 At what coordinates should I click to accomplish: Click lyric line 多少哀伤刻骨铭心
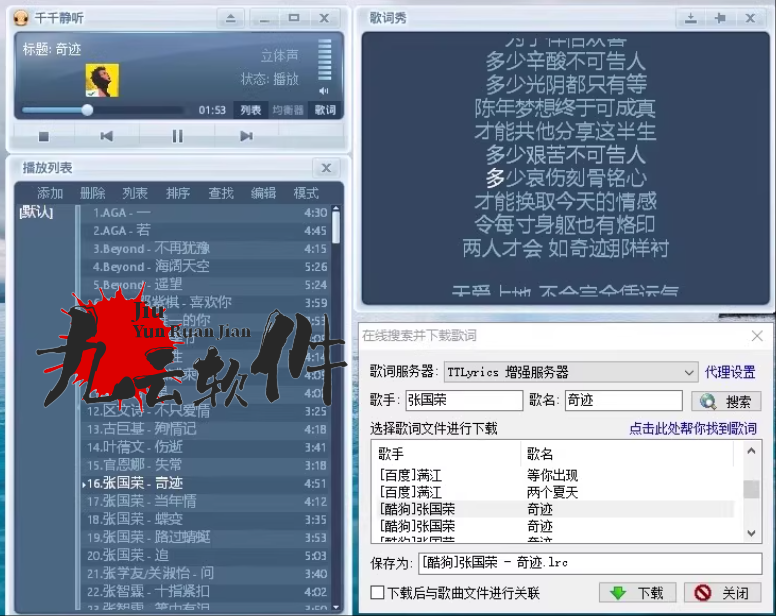click(566, 178)
